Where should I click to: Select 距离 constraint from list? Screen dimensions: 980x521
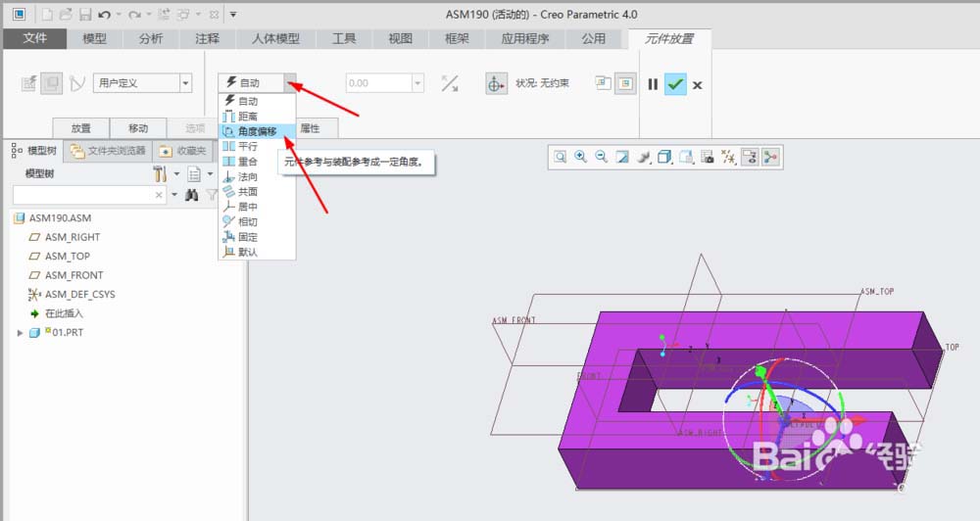point(257,117)
